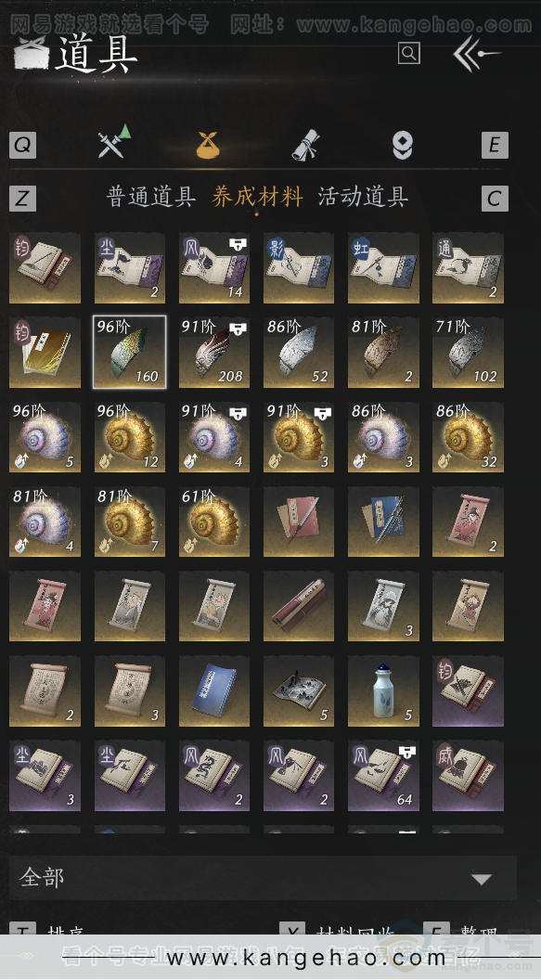Click the back arrow icon beside search

click(477, 54)
